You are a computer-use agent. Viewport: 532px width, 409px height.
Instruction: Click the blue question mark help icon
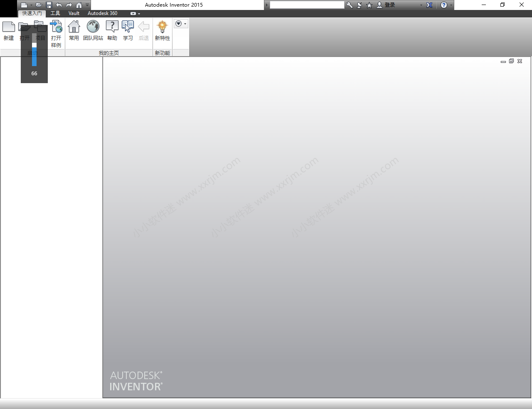[444, 5]
